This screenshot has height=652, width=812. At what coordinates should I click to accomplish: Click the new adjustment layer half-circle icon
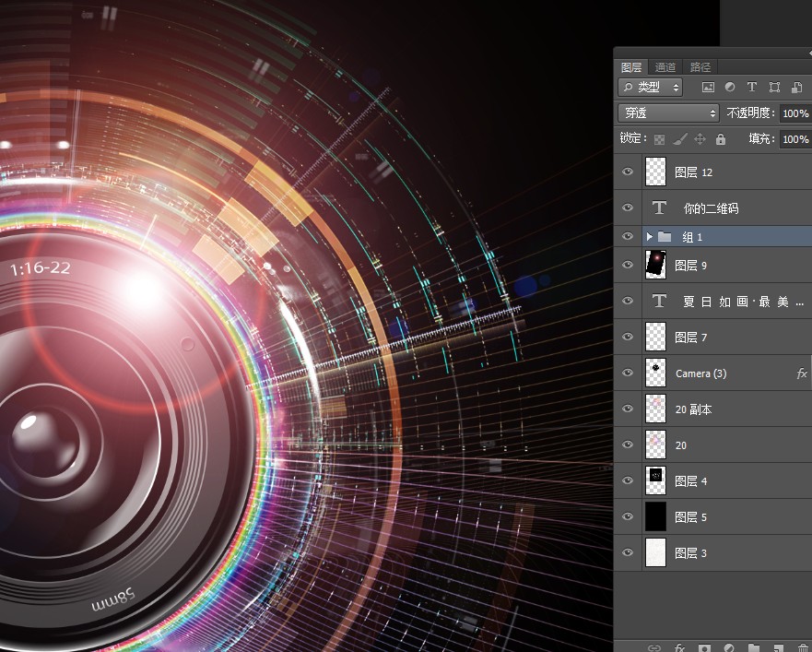729,647
